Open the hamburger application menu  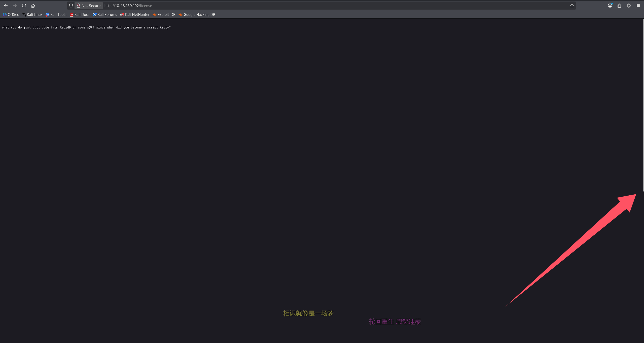click(638, 6)
